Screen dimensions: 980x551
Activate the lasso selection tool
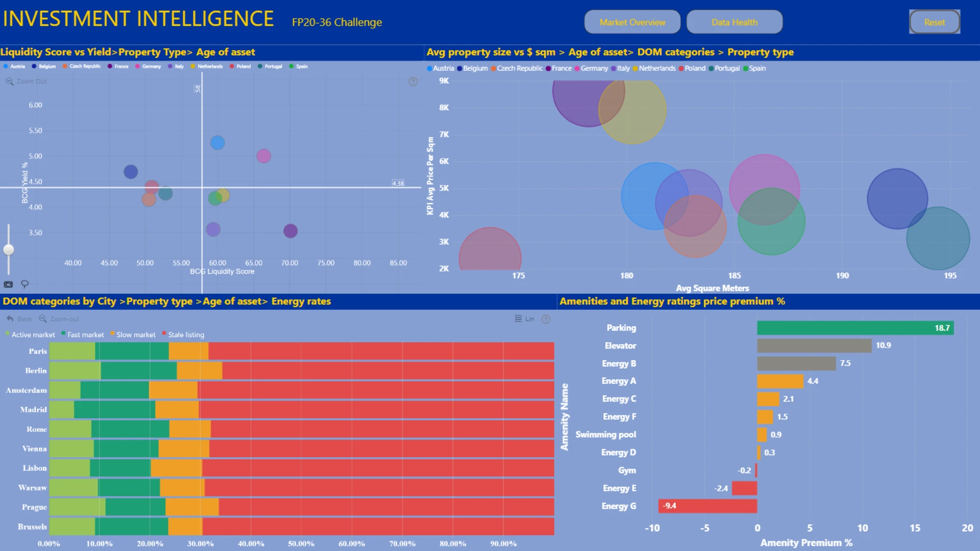pyautogui.click(x=24, y=284)
